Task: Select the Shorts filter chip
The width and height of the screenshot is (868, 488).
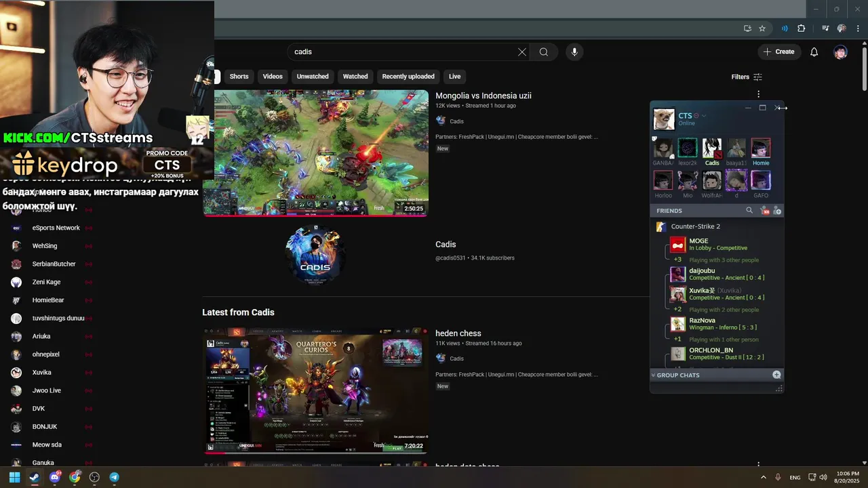Action: click(239, 77)
